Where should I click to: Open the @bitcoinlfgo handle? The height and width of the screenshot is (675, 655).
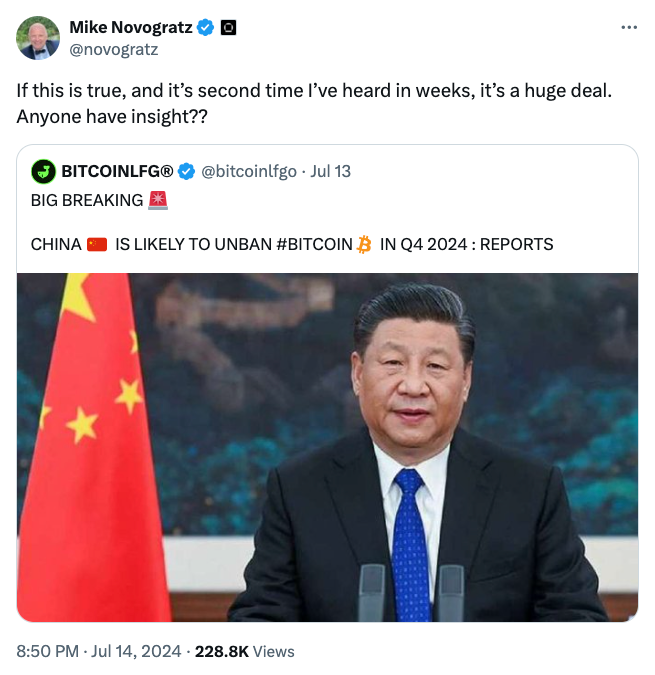[x=249, y=171]
